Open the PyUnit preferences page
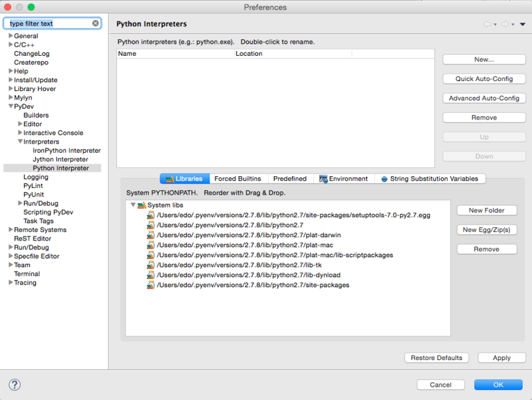Viewport: 532px width, 400px height. (34, 195)
